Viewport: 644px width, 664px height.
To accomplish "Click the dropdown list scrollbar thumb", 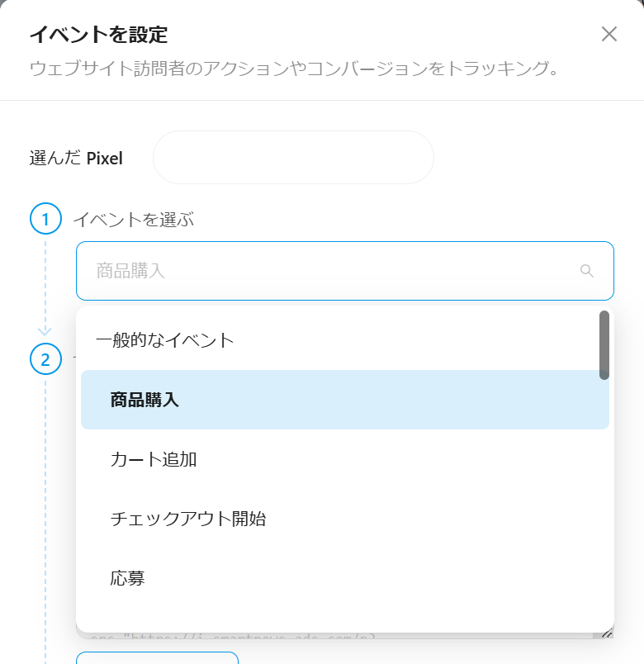I will (x=604, y=344).
